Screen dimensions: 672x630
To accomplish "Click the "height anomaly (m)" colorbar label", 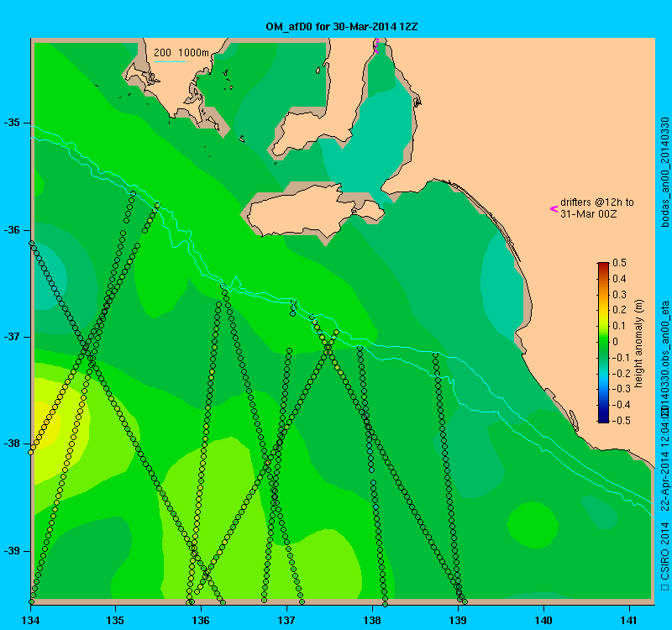I will click(639, 344).
